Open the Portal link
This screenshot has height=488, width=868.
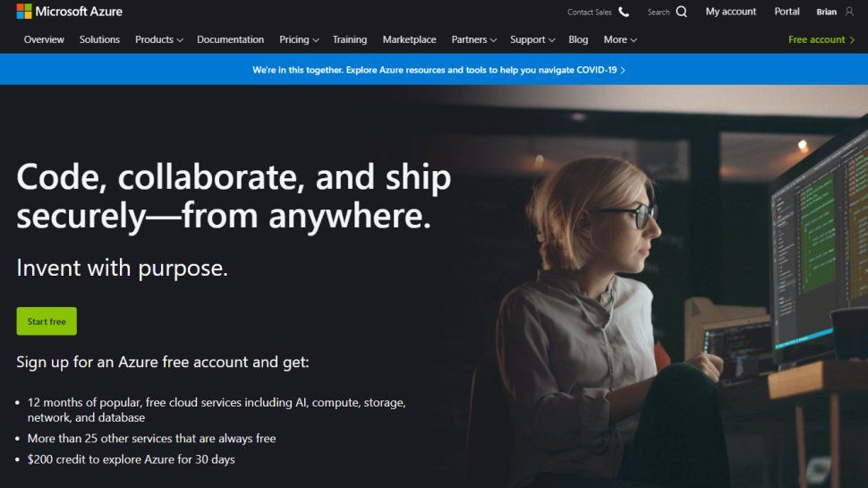point(787,12)
